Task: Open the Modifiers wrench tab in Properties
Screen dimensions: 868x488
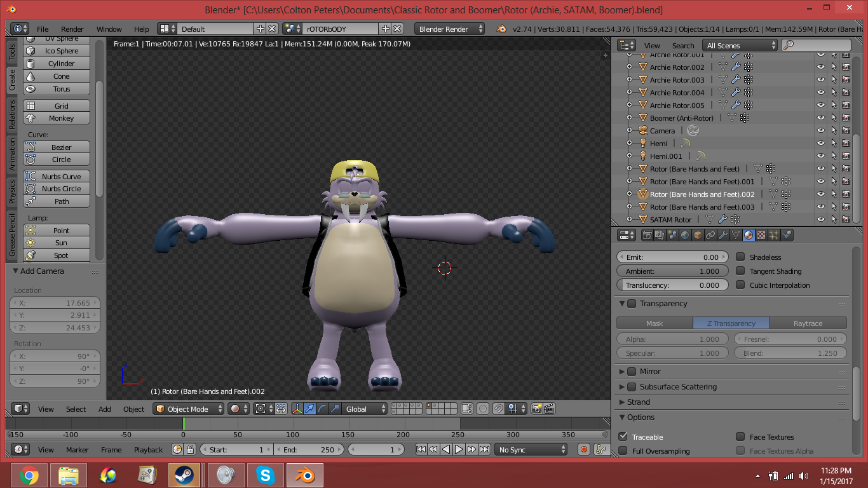Action: (723, 235)
